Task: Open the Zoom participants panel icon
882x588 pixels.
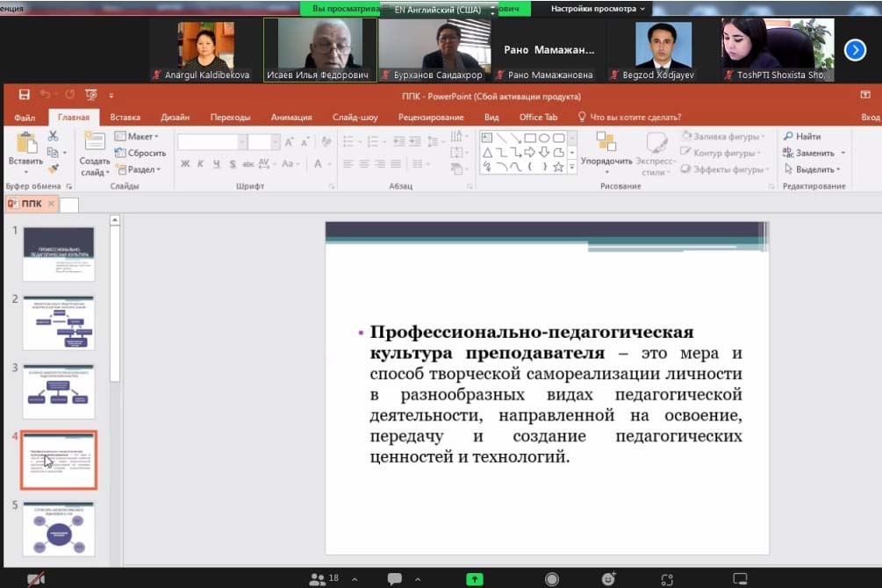Action: (x=319, y=579)
